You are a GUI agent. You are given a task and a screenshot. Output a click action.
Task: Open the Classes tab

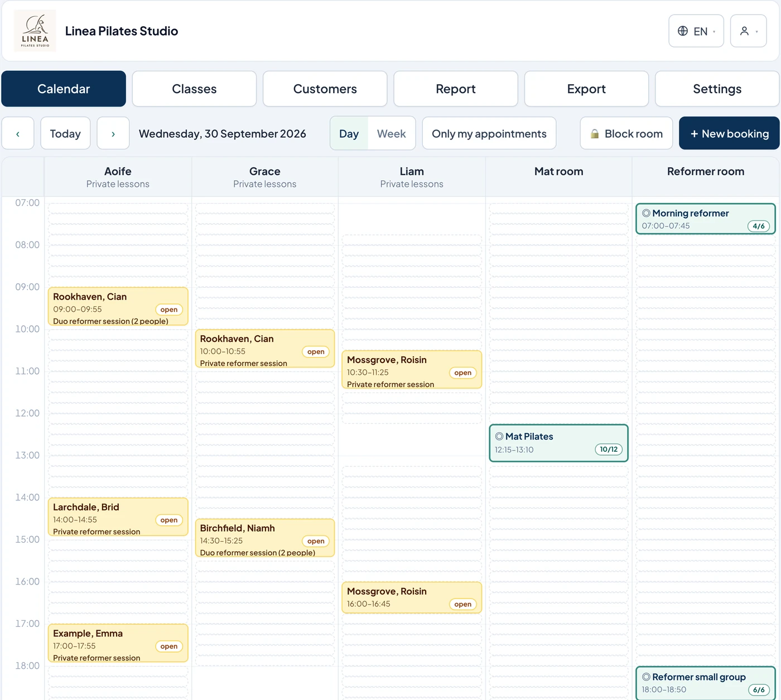[194, 89]
